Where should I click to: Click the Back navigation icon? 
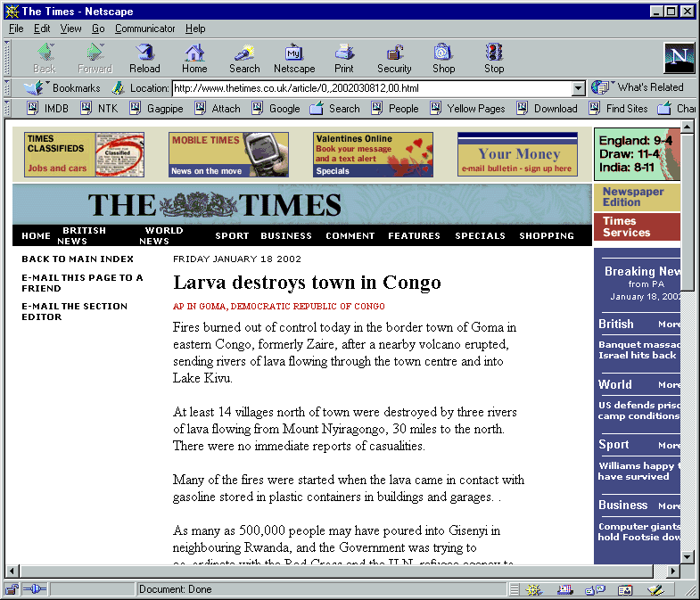point(45,53)
